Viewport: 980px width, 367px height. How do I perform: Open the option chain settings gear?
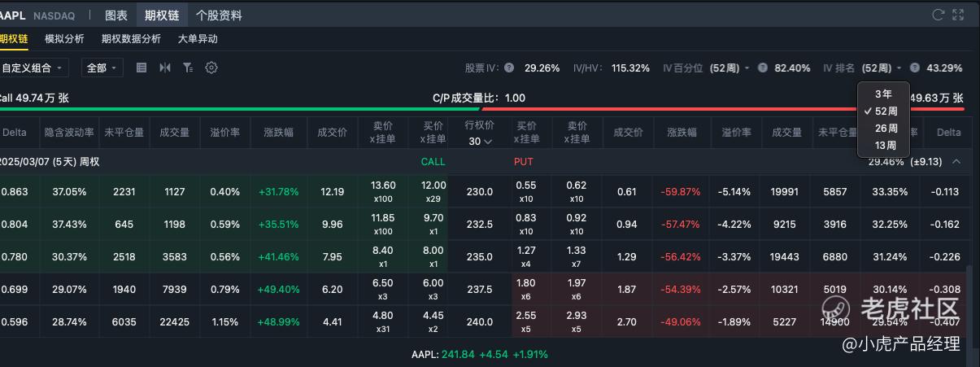coord(211,68)
